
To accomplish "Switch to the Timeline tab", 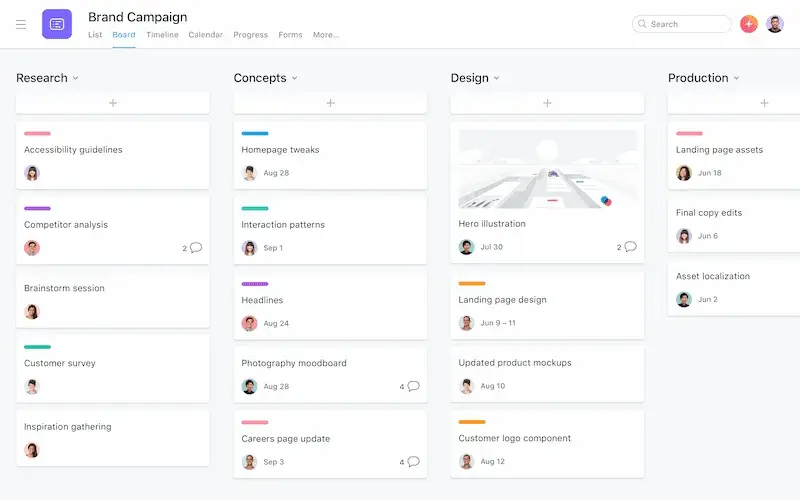I will pos(162,35).
